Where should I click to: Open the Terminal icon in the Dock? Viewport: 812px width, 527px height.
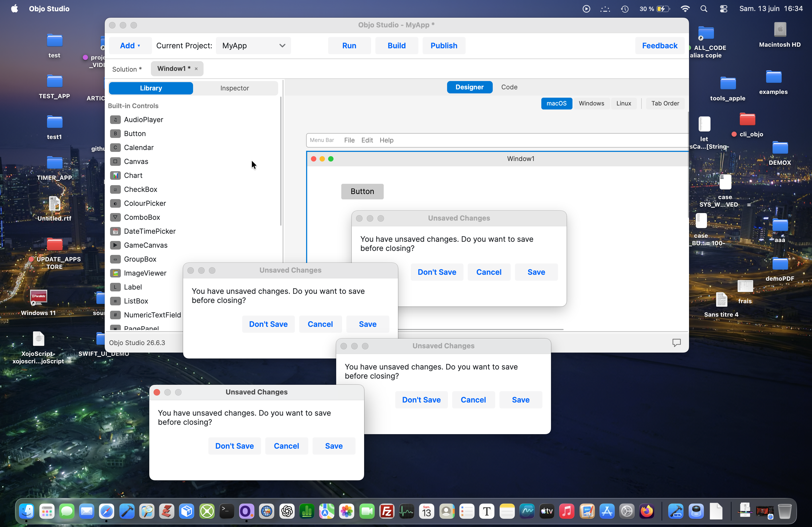click(227, 511)
